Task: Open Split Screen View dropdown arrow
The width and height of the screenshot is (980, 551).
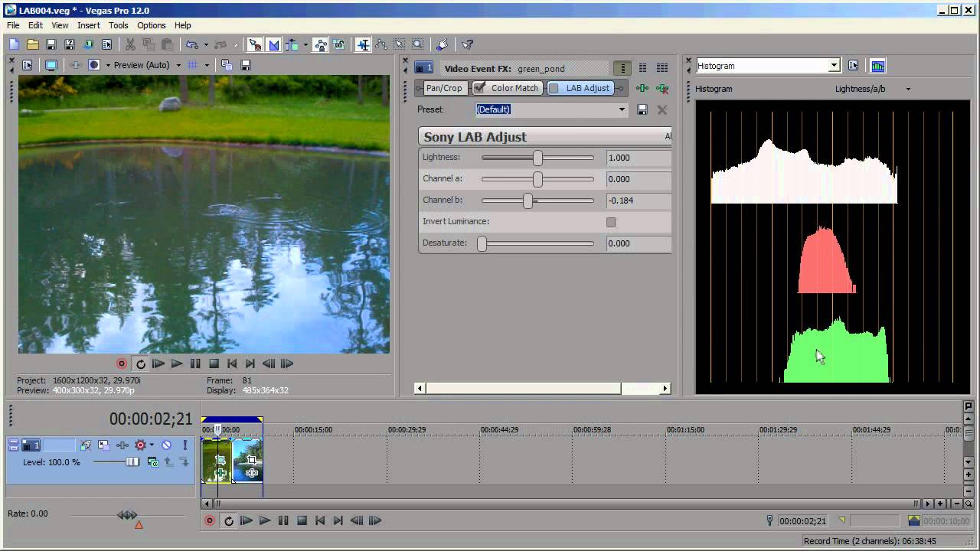Action: 108,65
